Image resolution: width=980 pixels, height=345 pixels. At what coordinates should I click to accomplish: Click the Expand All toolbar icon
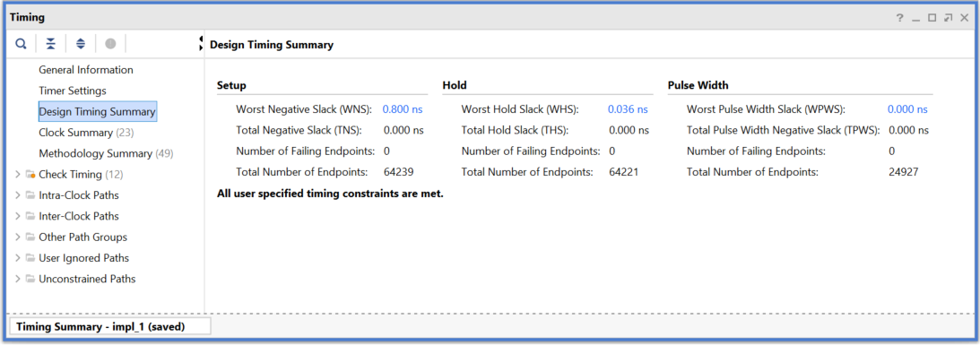click(81, 44)
